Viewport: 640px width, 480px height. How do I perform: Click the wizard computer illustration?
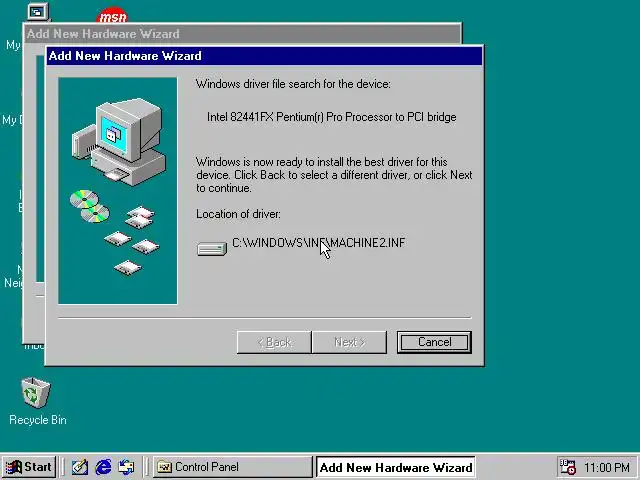click(x=118, y=191)
